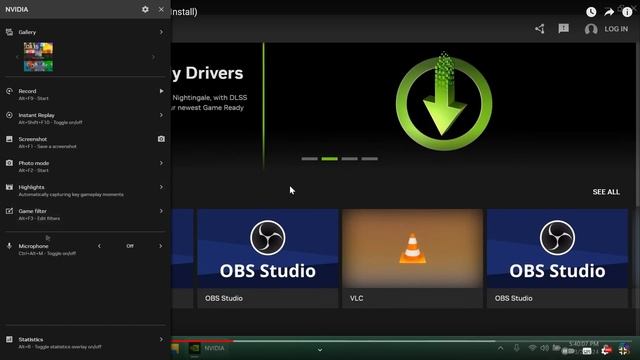
Task: Click the Highlights icon
Action: 9,187
